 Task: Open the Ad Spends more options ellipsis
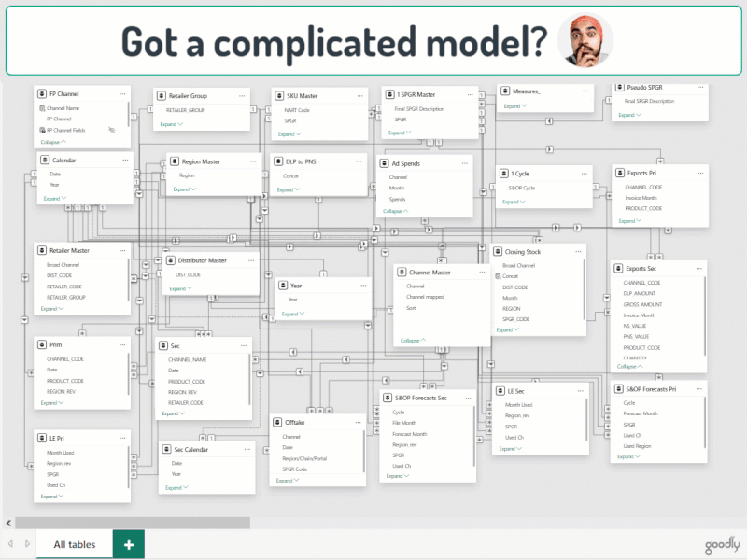463,163
